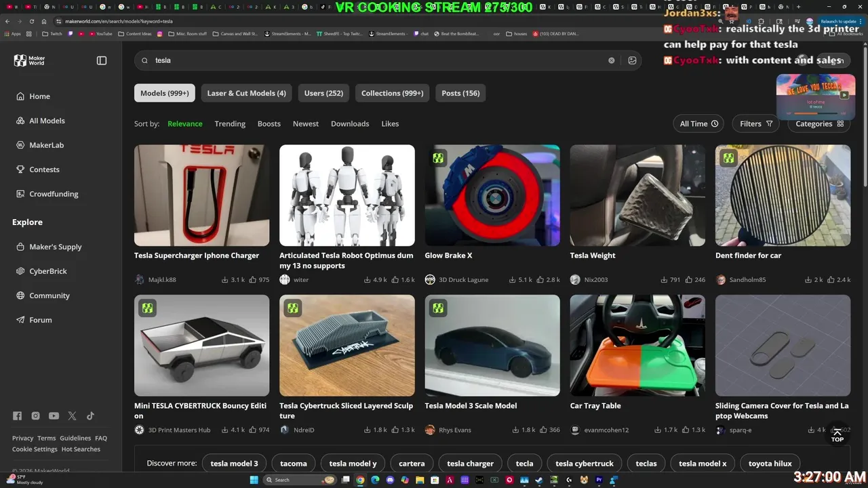Click the Dent finder print-profile badge
Viewport: 868px width, 488px height.
(x=729, y=158)
